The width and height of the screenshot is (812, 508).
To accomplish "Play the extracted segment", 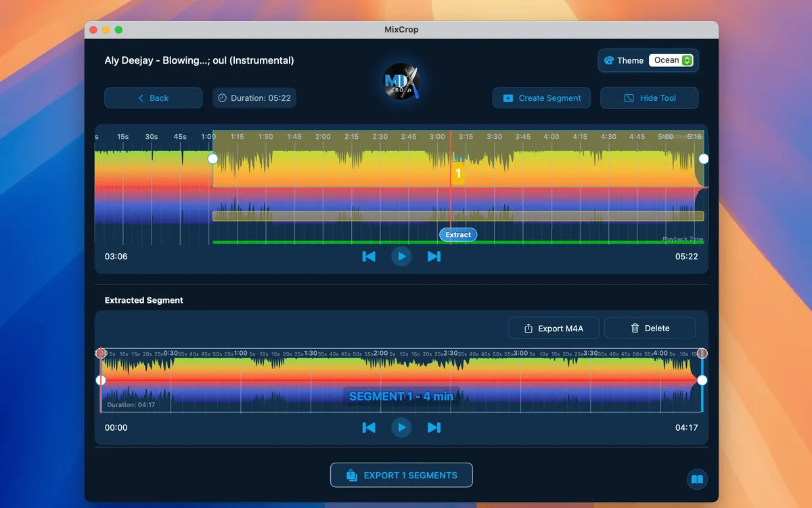I will [401, 427].
